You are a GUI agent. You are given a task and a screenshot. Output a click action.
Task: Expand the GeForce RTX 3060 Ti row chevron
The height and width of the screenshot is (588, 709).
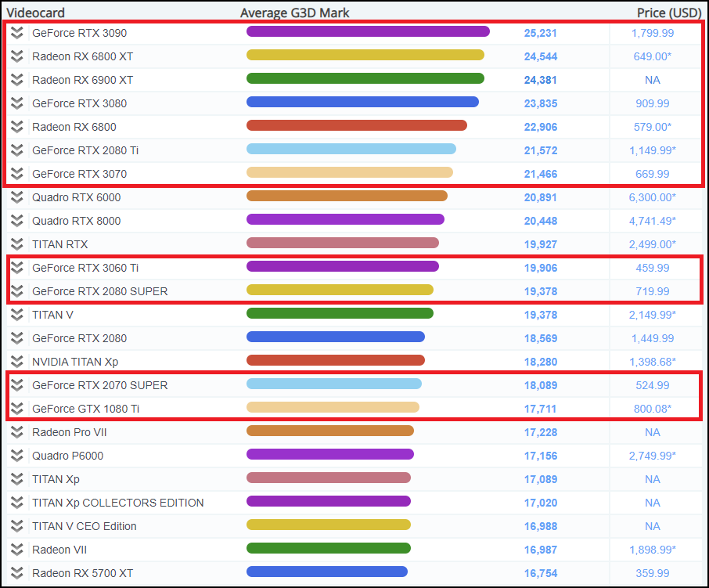point(16,268)
